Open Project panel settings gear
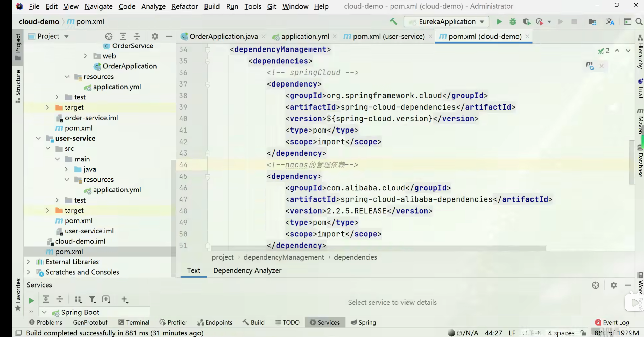Image resolution: width=644 pixels, height=337 pixels. tap(155, 36)
